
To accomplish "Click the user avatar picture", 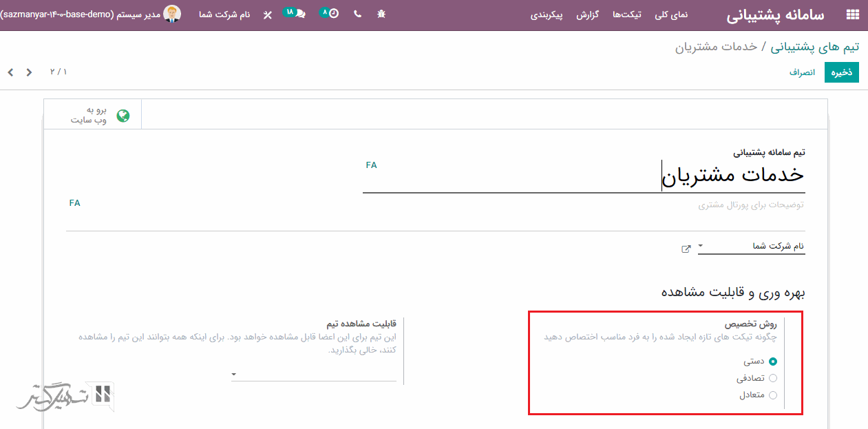I will (x=172, y=14).
